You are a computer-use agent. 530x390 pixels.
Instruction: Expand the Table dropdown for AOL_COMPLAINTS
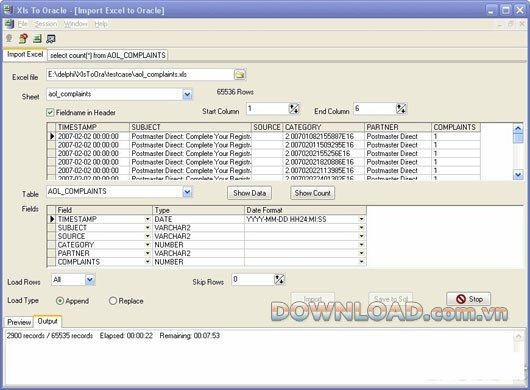(x=187, y=192)
